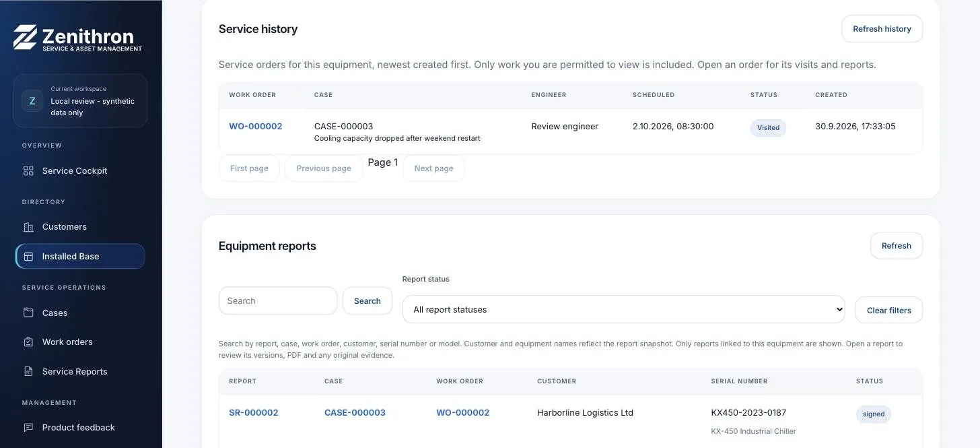Click the Cases folder icon
980x448 pixels.
pos(28,313)
